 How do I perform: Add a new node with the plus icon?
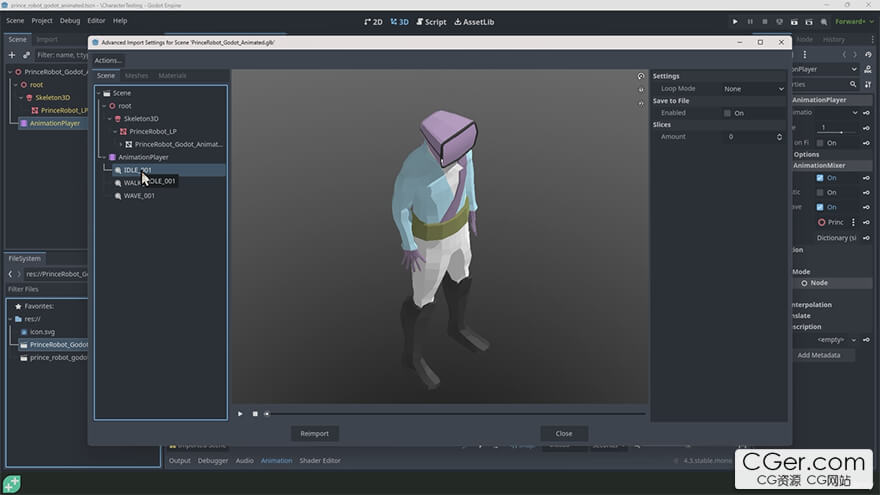(12, 55)
